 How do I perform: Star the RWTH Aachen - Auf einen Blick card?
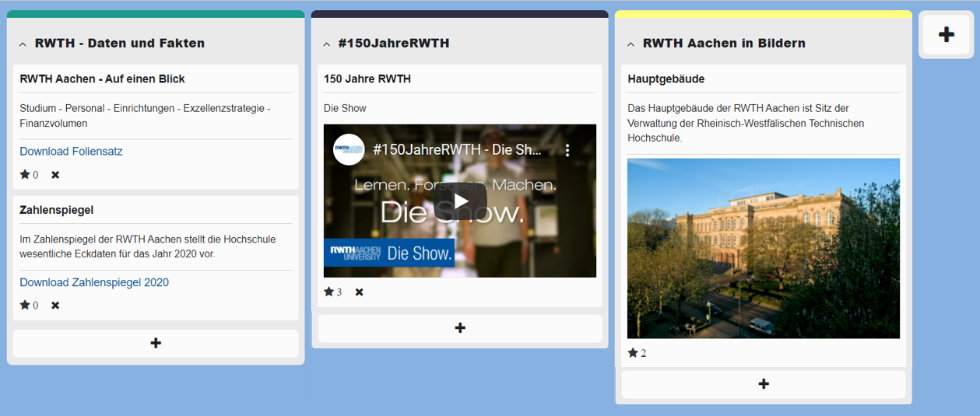[25, 175]
